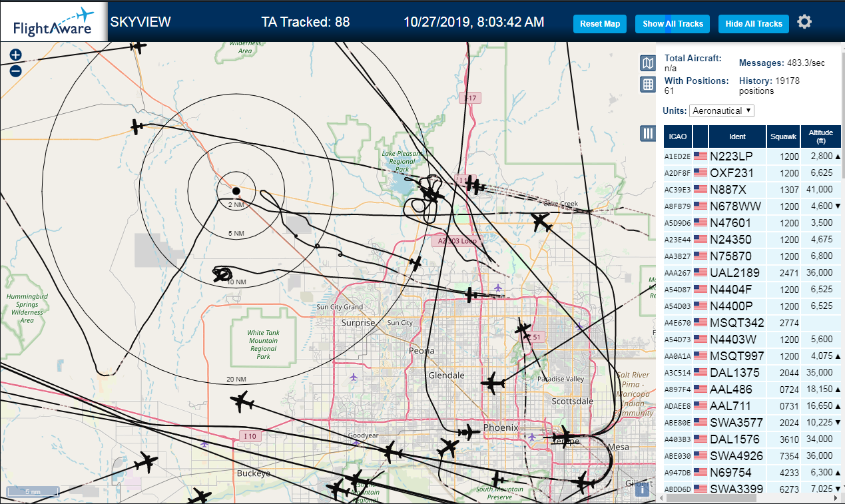Viewport: 845px width, 504px height.
Task: Click the Hide All Tracks button
Action: [x=754, y=24]
